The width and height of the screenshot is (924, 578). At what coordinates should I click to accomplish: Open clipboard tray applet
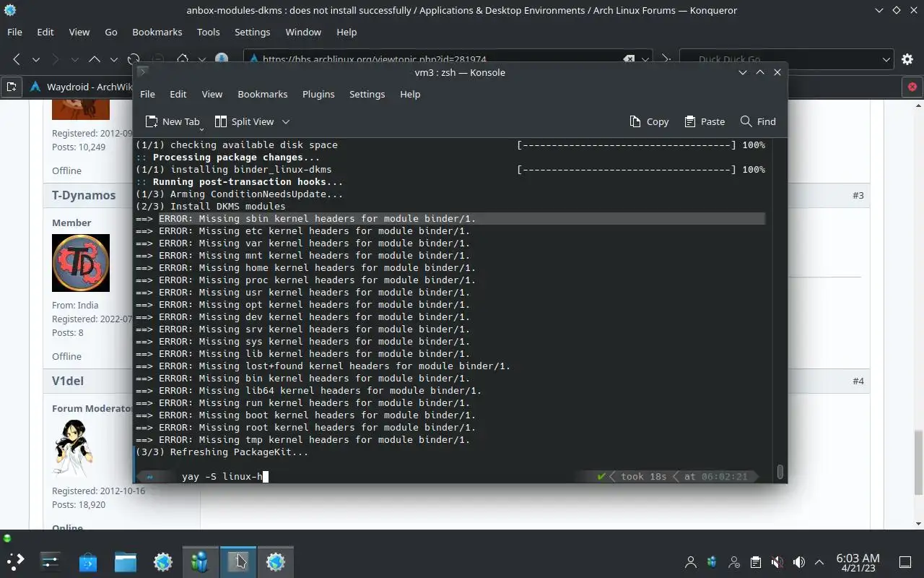pyautogui.click(x=755, y=562)
